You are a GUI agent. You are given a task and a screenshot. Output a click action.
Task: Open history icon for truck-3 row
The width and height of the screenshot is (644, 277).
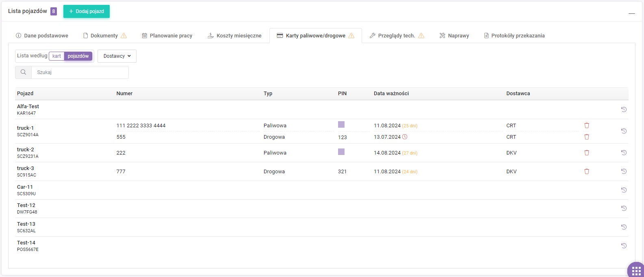(x=624, y=171)
